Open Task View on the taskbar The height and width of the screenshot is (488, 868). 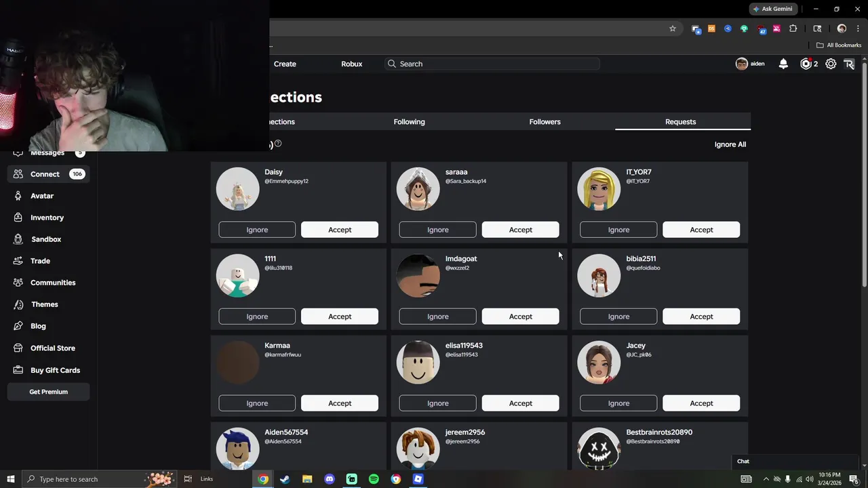click(x=188, y=479)
